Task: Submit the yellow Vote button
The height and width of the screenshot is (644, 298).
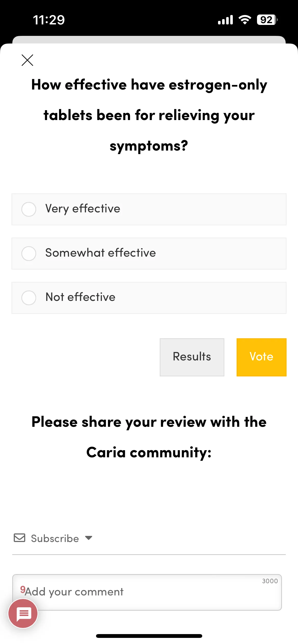Action: pyautogui.click(x=262, y=357)
